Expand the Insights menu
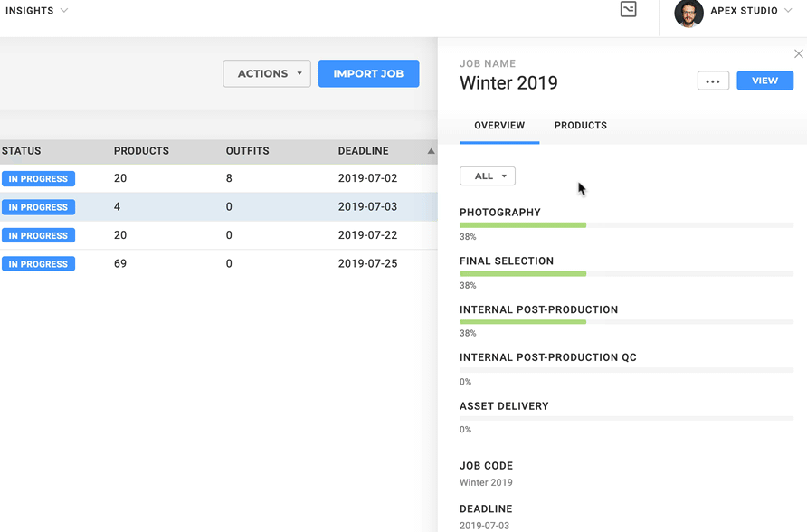The image size is (807, 532). tap(36, 11)
